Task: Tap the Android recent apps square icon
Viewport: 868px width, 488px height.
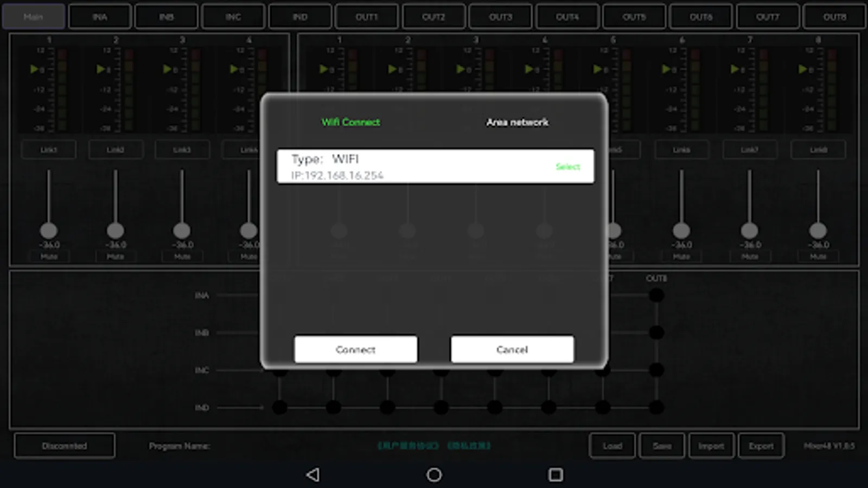Action: pos(556,475)
